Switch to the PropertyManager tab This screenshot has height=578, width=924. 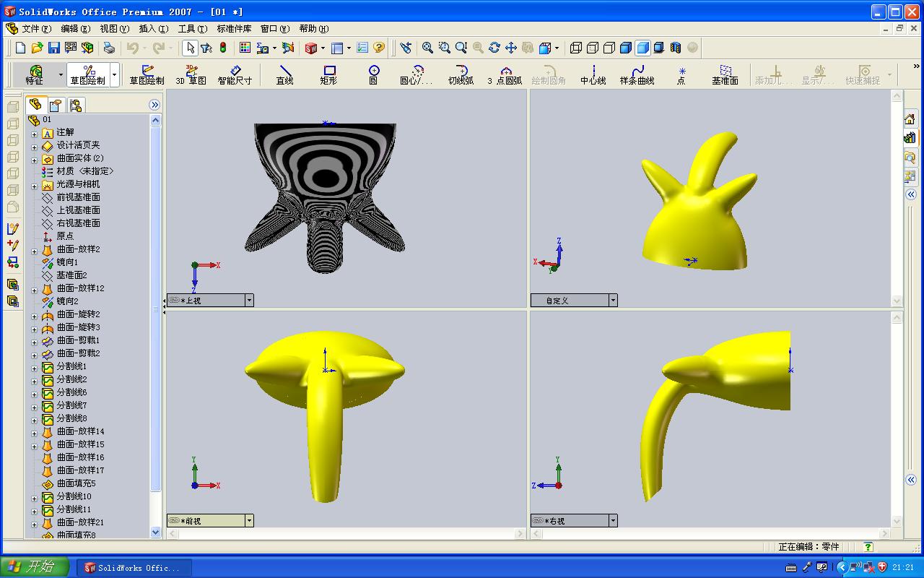(x=56, y=105)
